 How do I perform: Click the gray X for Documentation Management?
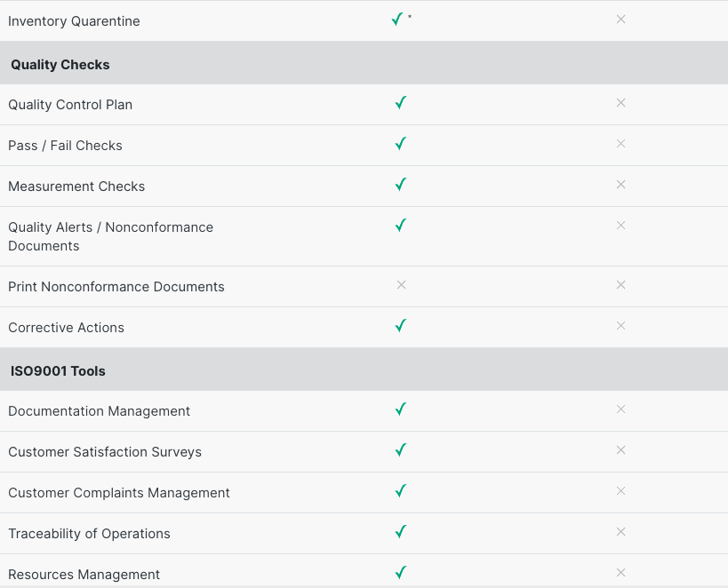coord(620,409)
